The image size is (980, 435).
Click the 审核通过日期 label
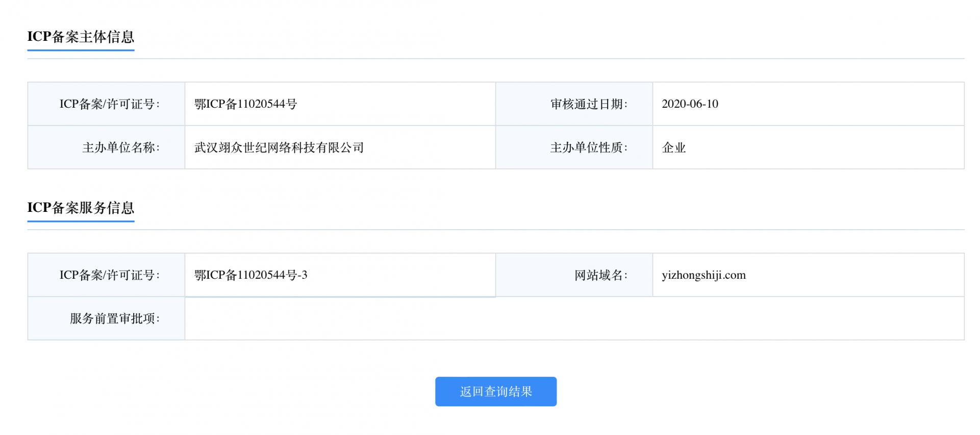pos(589,104)
